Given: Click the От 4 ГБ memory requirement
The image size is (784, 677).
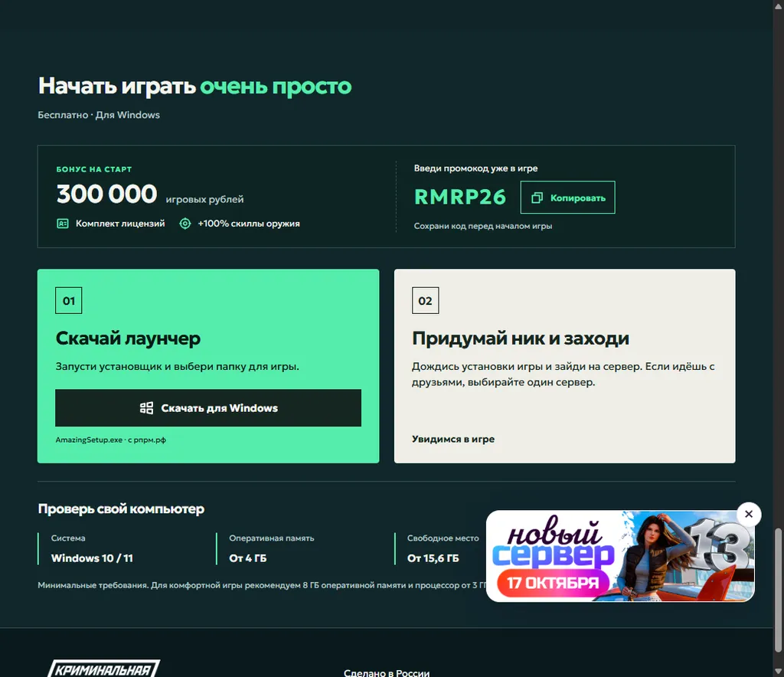Looking at the screenshot, I should click(x=248, y=558).
